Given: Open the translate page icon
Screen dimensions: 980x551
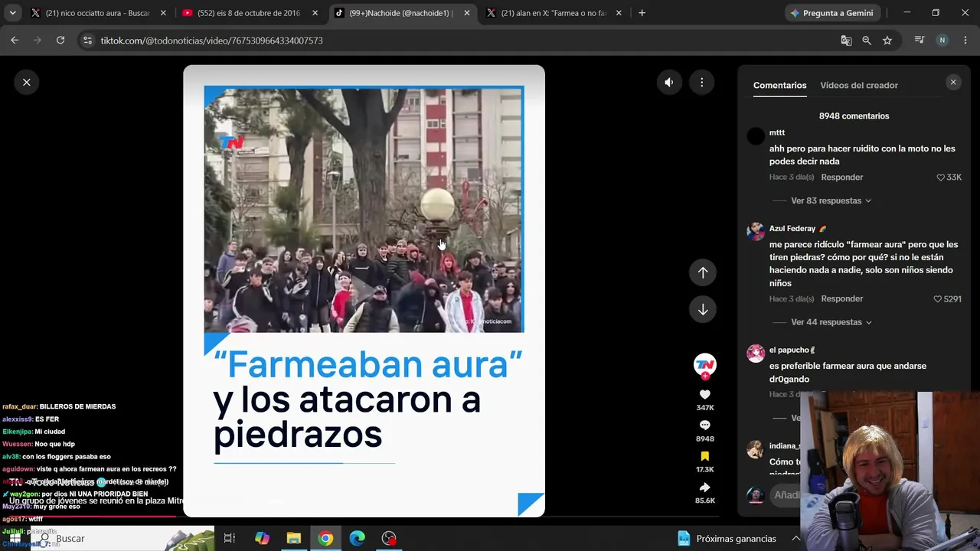Looking at the screenshot, I should [846, 41].
